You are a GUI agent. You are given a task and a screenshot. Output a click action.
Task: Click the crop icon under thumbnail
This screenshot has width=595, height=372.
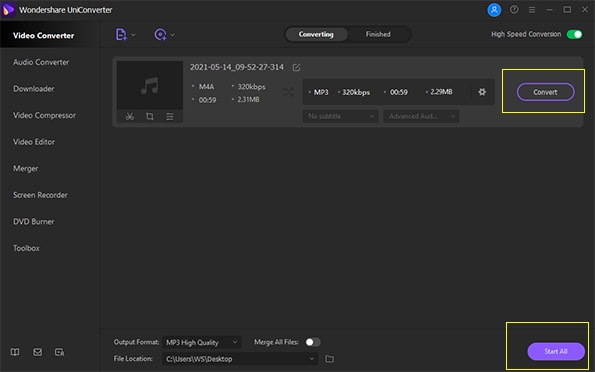coord(150,116)
